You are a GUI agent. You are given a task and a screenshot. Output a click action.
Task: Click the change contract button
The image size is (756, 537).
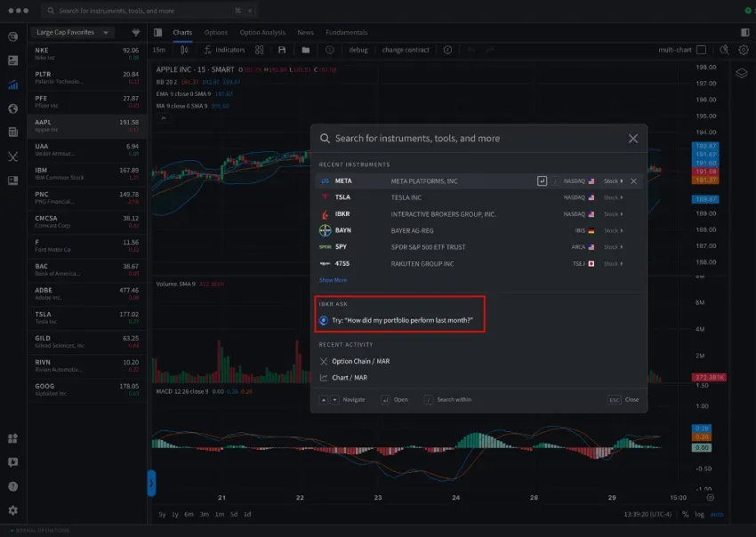click(406, 50)
